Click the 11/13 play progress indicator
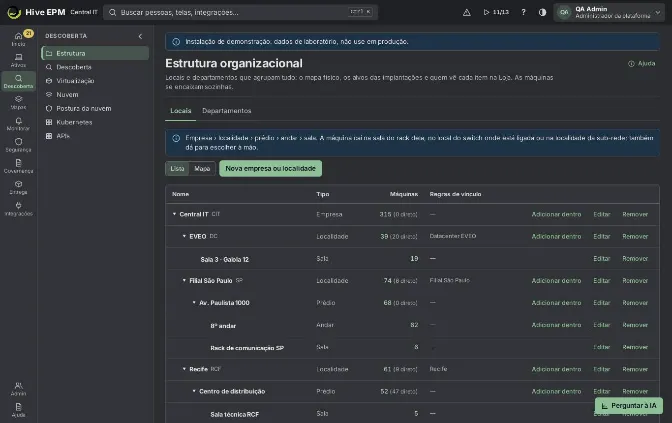Image resolution: width=672 pixels, height=423 pixels. tap(496, 12)
